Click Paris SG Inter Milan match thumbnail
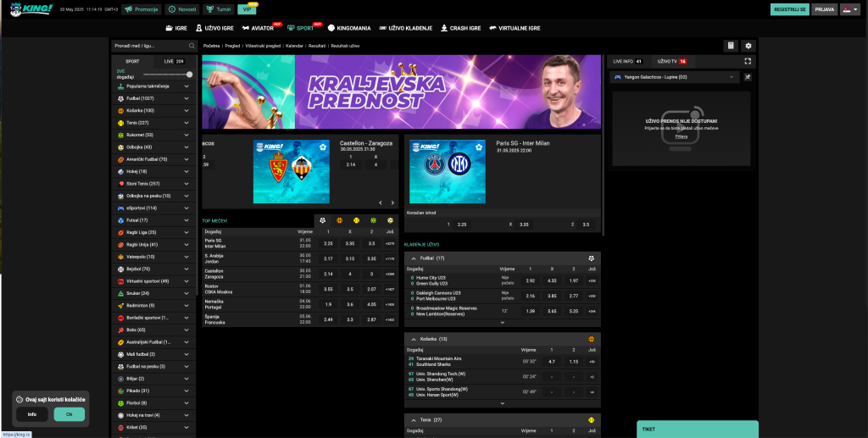 pyautogui.click(x=448, y=171)
